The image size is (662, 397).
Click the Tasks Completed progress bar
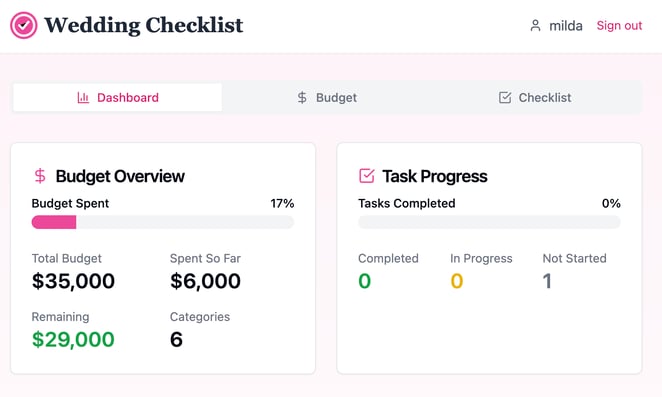click(489, 222)
